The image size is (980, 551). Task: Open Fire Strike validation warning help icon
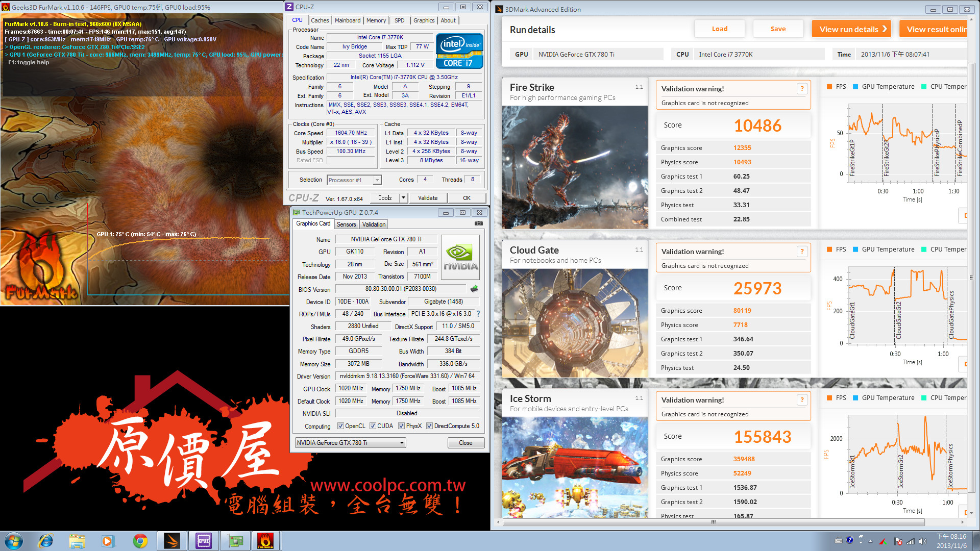pos(802,89)
